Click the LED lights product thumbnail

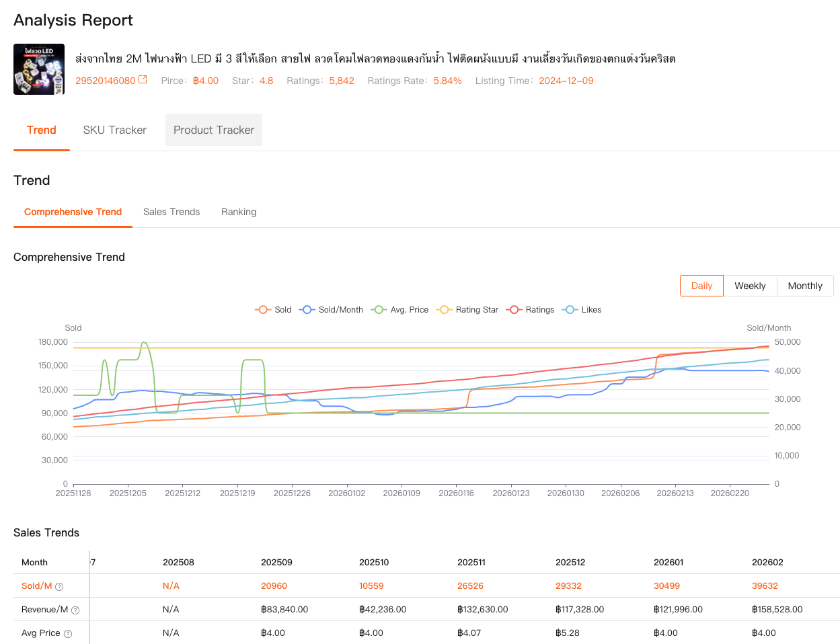click(39, 69)
